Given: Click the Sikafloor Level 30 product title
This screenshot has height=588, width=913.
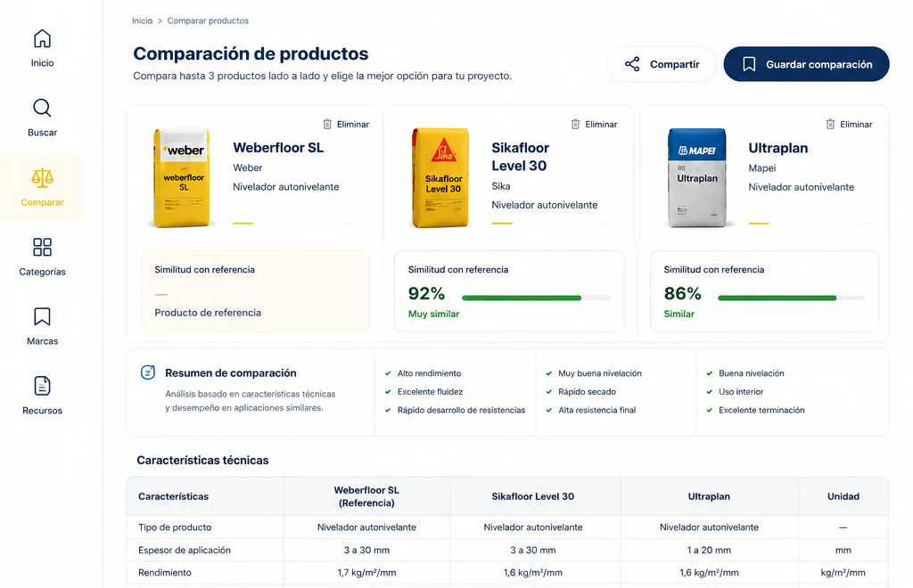Looking at the screenshot, I should 520,157.
